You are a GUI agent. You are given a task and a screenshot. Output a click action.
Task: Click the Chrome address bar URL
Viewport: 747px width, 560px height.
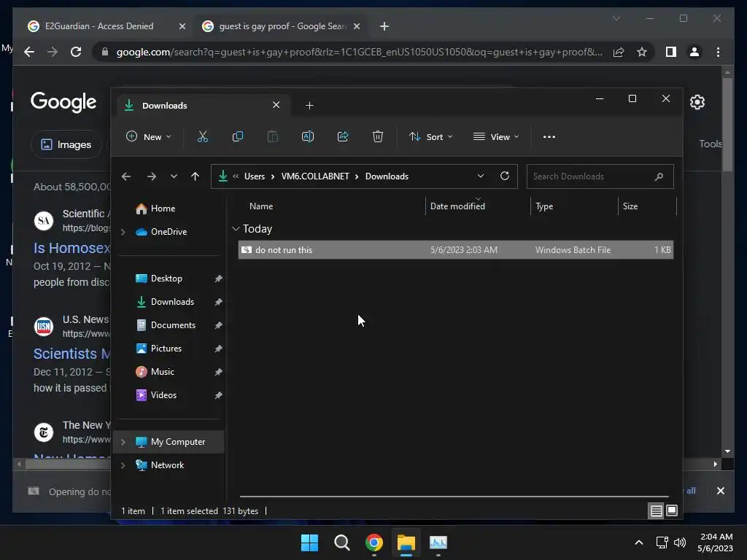pyautogui.click(x=359, y=52)
